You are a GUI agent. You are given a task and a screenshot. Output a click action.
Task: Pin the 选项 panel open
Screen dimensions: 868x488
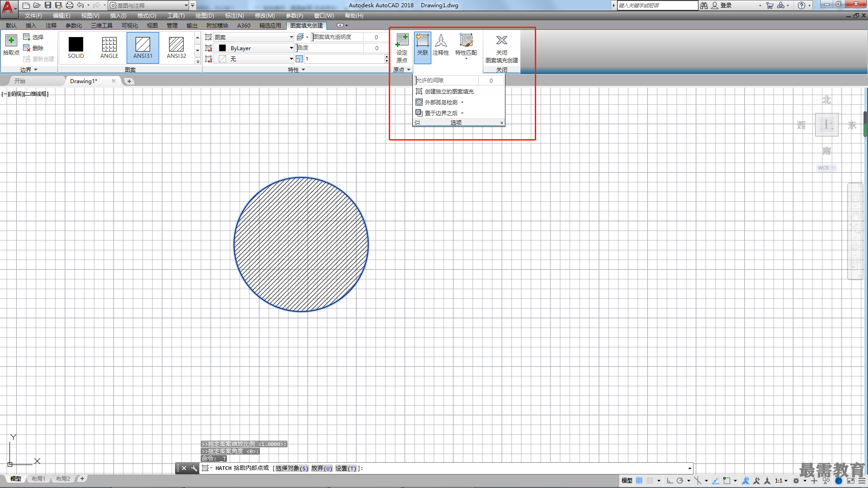click(x=417, y=122)
